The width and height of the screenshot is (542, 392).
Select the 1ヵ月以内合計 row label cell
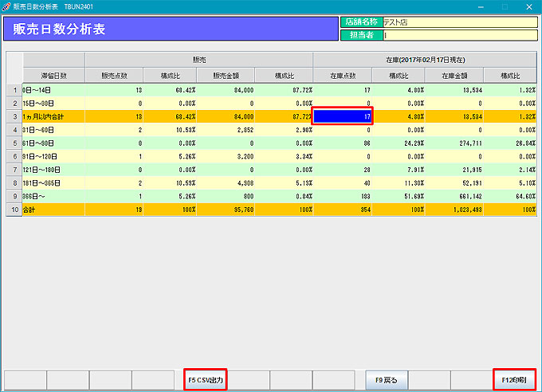(x=53, y=116)
